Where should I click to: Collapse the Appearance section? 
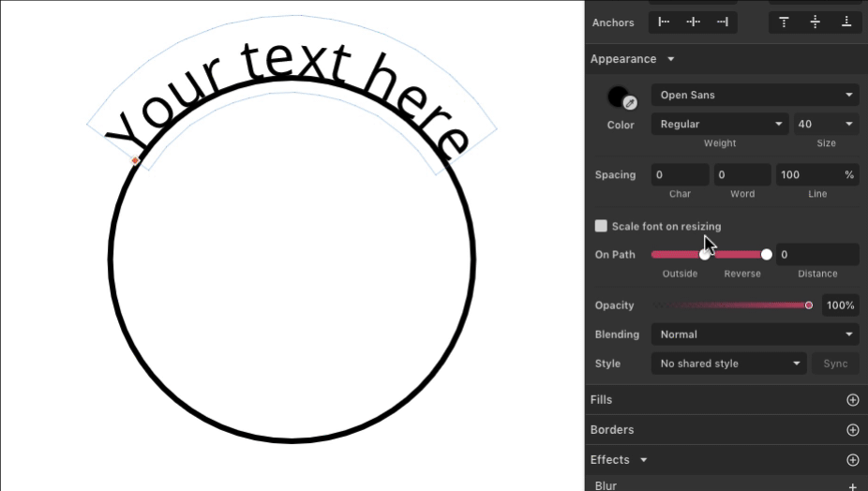[670, 59]
